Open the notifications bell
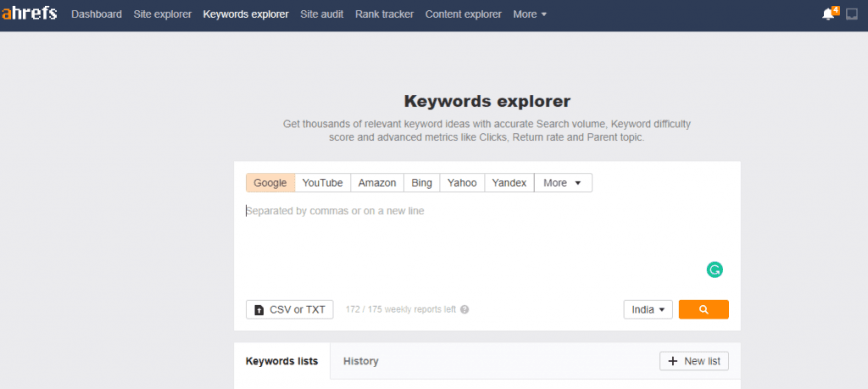 (x=828, y=14)
